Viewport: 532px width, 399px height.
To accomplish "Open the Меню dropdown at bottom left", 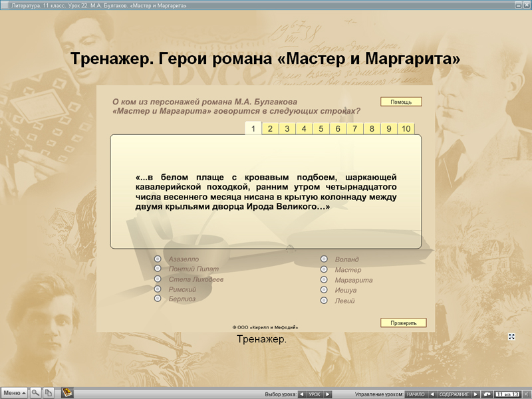I will click(x=13, y=392).
